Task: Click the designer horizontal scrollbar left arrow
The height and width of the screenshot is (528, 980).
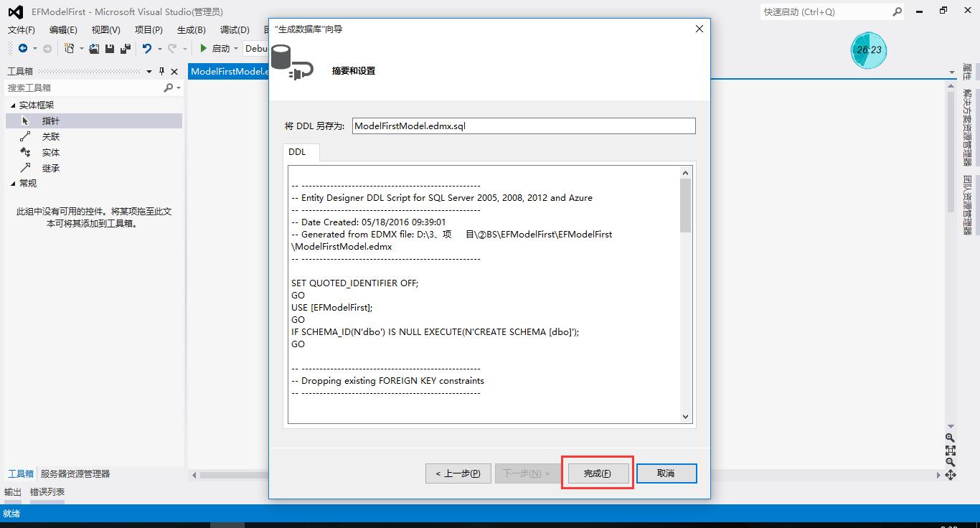Action: [194, 475]
